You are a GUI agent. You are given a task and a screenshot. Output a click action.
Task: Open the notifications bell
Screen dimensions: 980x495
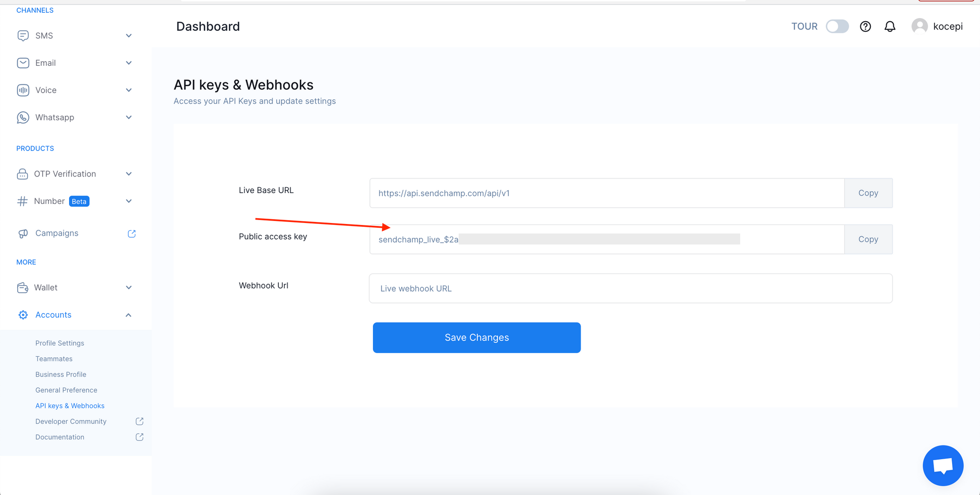(890, 26)
